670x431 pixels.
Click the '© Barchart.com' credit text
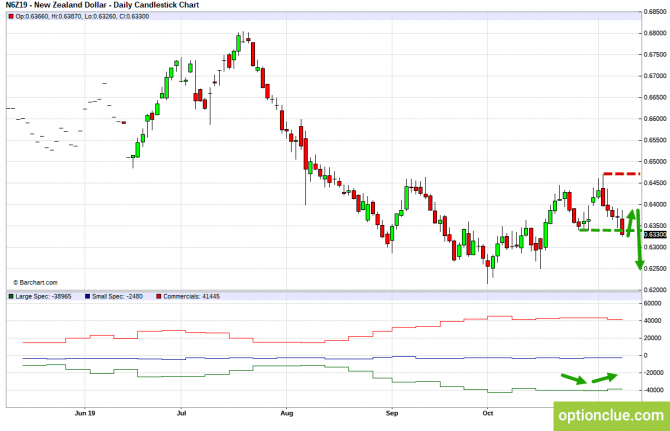(x=35, y=282)
